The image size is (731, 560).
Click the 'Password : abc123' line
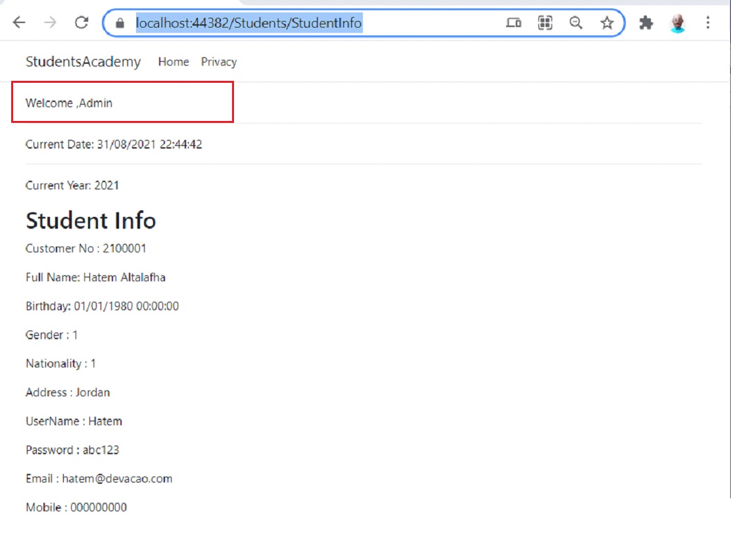click(72, 450)
